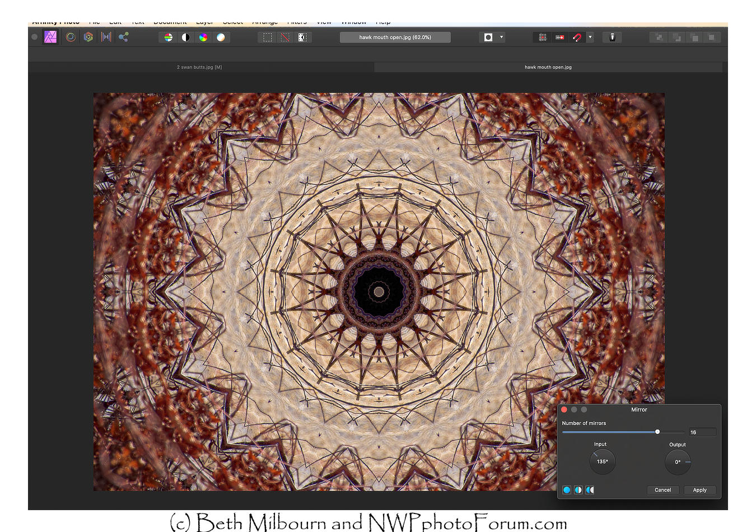
Task: Apply Auto Contrast from toolbar
Action: 186,38
